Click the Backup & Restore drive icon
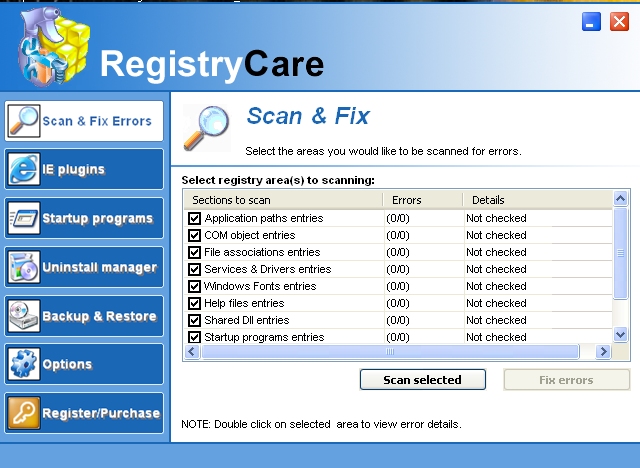Screen dimensions: 640x468 click(x=24, y=316)
